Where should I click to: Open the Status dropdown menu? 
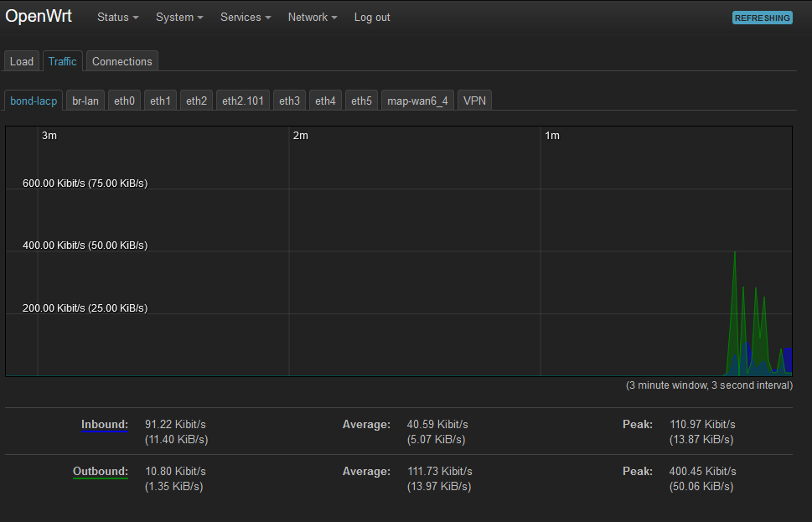point(117,17)
